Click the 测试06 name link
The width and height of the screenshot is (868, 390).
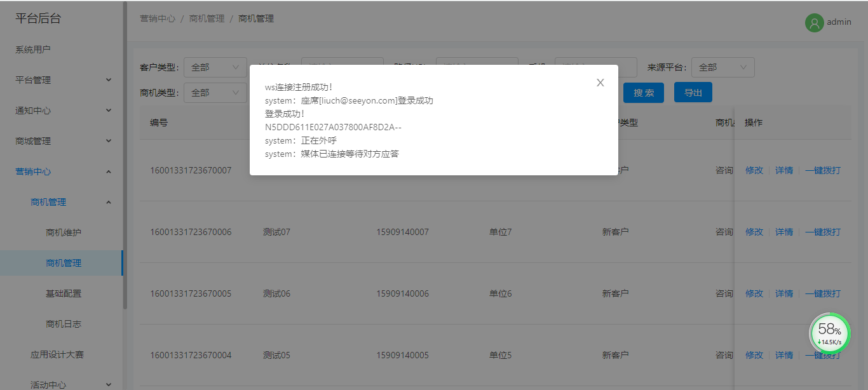click(276, 293)
